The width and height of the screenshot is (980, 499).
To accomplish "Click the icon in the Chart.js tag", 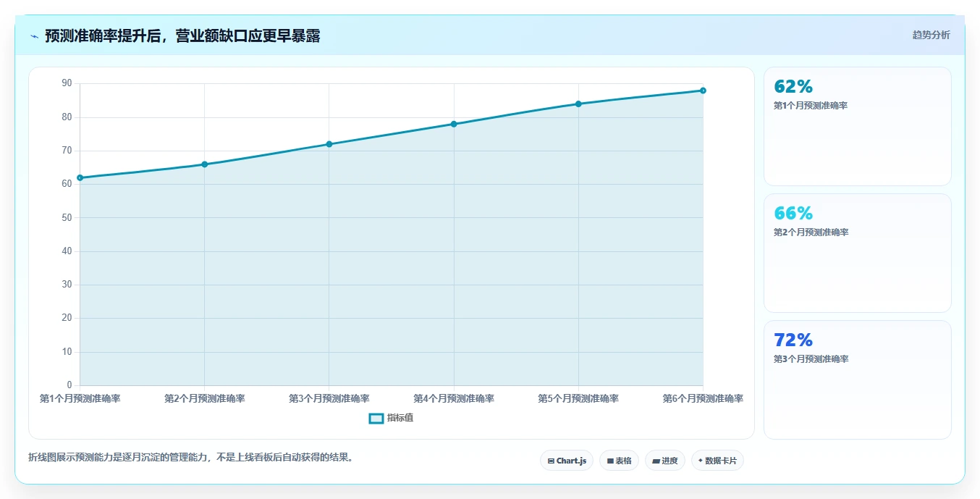I will [x=552, y=461].
